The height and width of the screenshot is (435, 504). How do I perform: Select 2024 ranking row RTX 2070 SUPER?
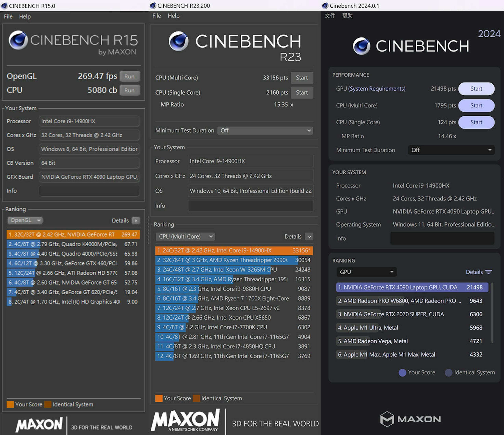click(412, 314)
